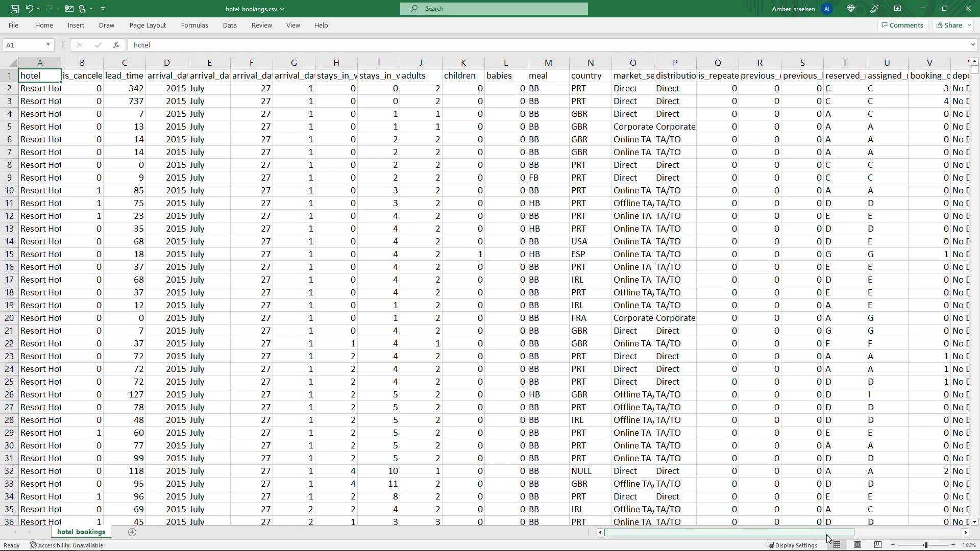Switch to Page Break Preview view
The width and height of the screenshot is (980, 551).
coord(878,545)
